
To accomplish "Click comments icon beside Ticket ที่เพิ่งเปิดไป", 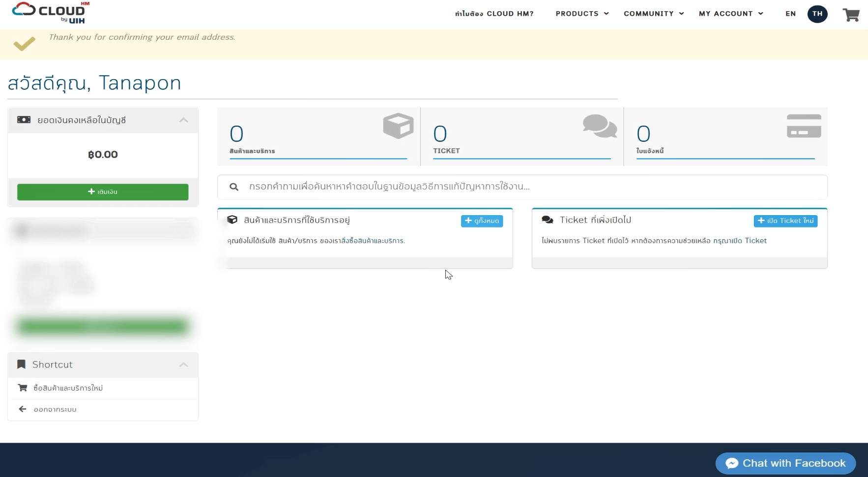I will (548, 220).
